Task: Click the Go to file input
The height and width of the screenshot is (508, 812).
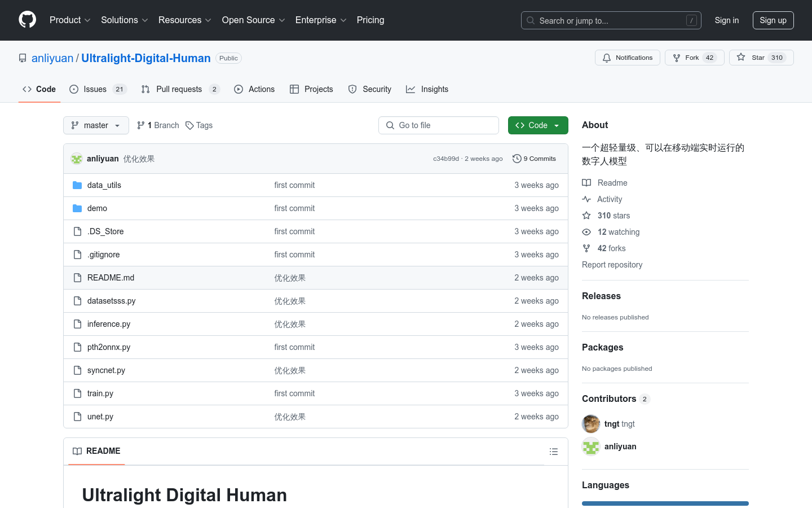Action: tap(439, 125)
